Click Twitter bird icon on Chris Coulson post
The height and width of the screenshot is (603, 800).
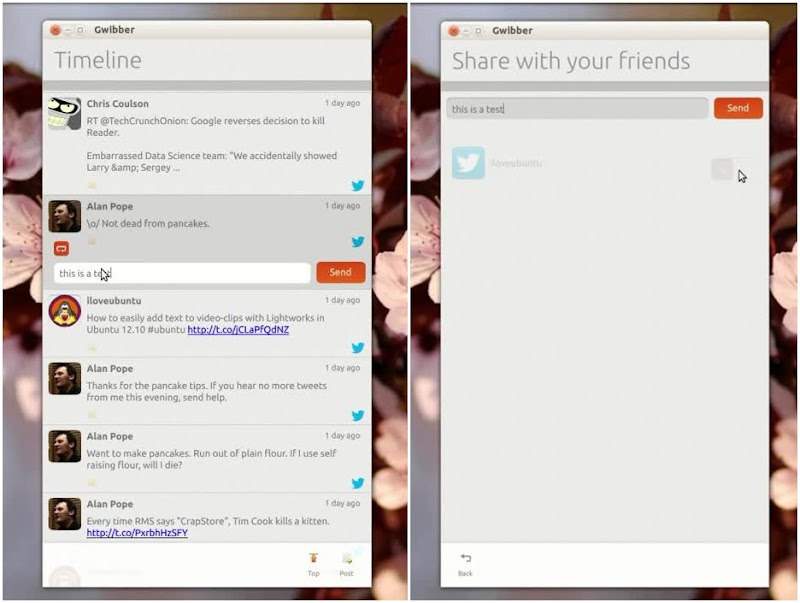358,186
